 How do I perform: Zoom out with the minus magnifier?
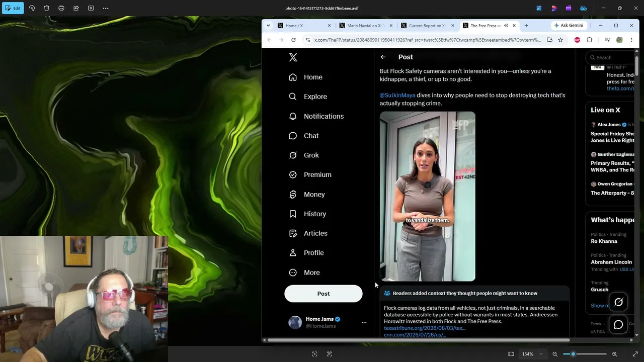pos(555,354)
